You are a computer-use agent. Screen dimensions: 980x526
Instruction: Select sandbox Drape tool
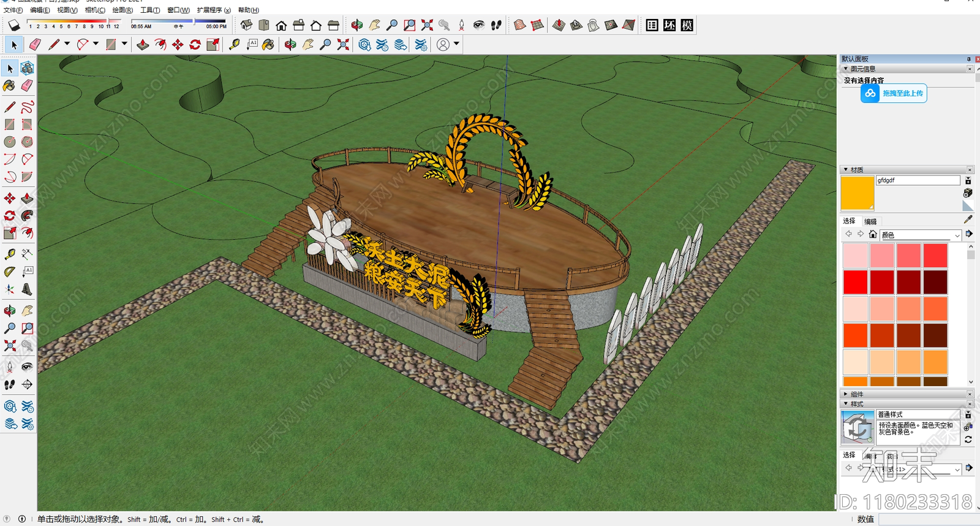click(x=594, y=25)
